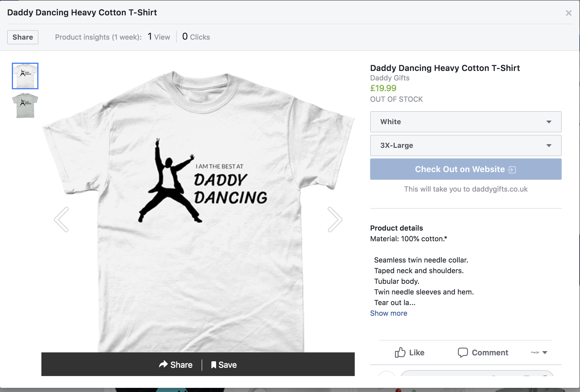Open the White color dropdown
This screenshot has width=580, height=392.
[x=466, y=122]
